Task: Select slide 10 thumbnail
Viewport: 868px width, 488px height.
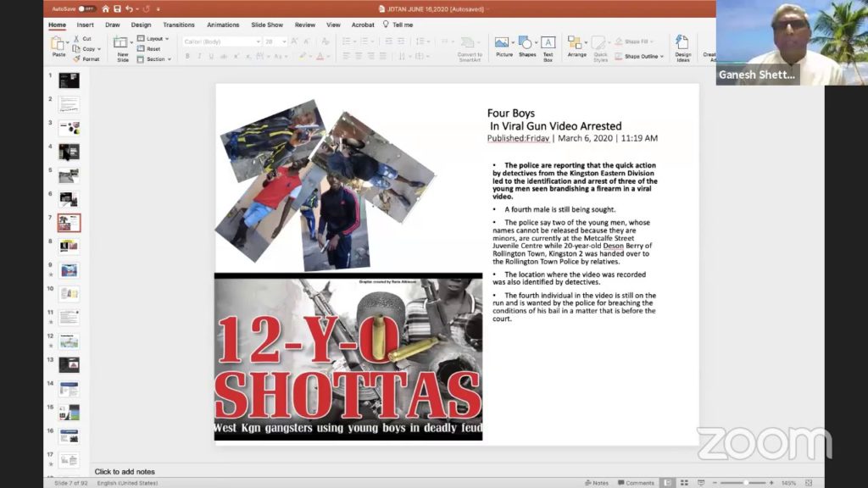Action: [69, 294]
